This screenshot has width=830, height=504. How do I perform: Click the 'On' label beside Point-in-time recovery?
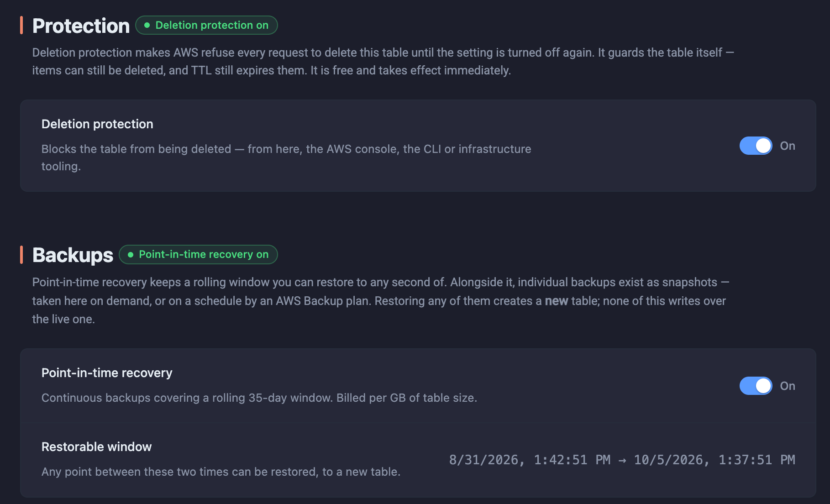788,386
